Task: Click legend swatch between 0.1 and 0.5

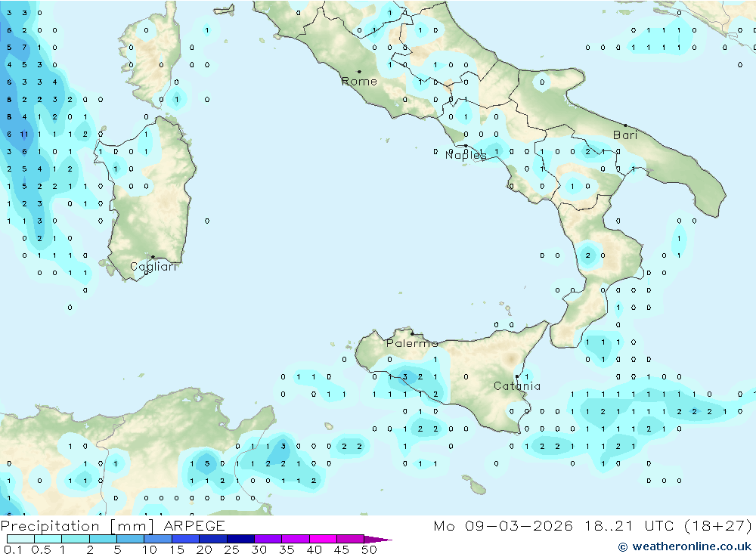Action: 20,539
